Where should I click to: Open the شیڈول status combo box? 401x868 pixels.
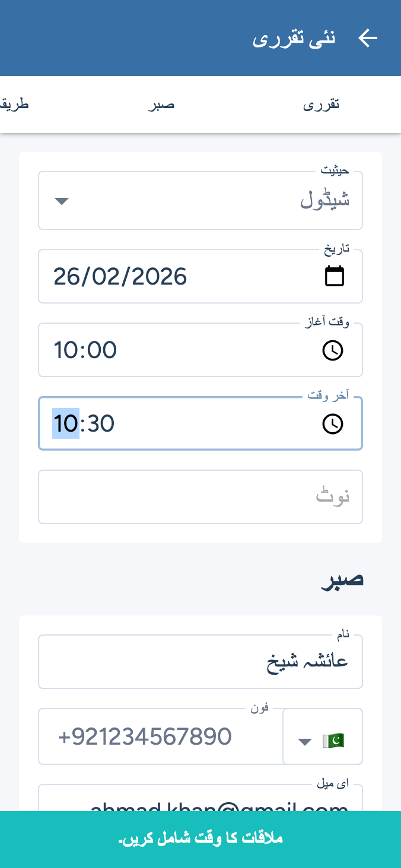point(200,201)
